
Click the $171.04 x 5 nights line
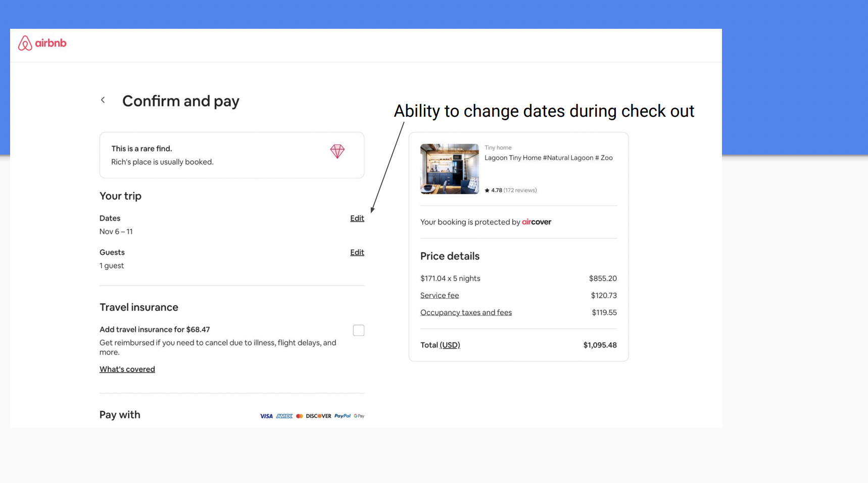pos(450,278)
